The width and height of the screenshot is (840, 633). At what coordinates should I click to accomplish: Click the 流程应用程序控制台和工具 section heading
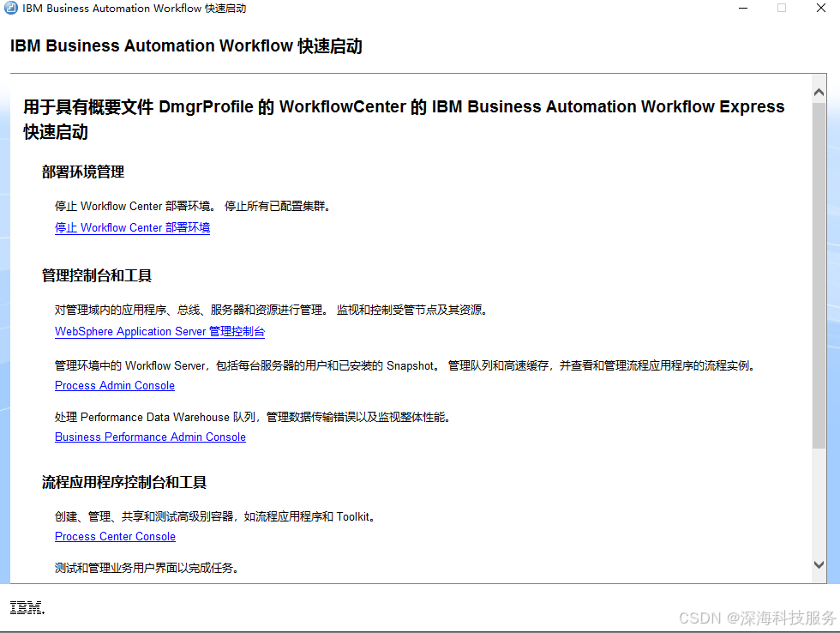click(124, 482)
